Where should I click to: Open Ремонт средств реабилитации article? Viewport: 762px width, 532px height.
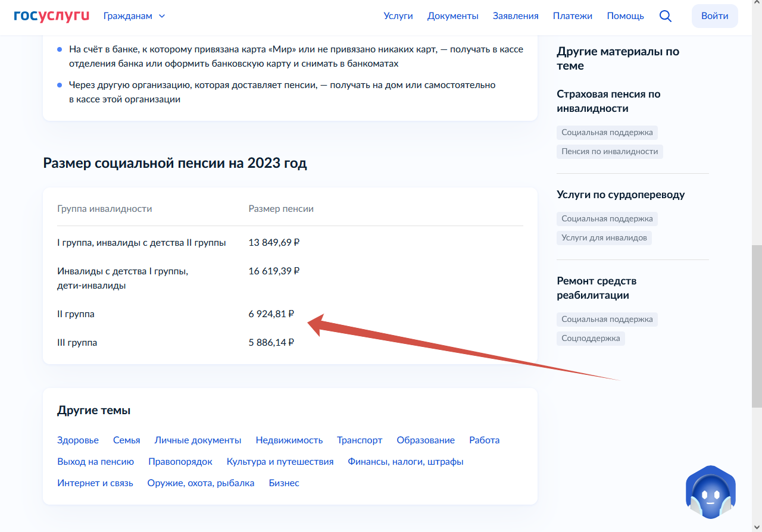pyautogui.click(x=597, y=288)
